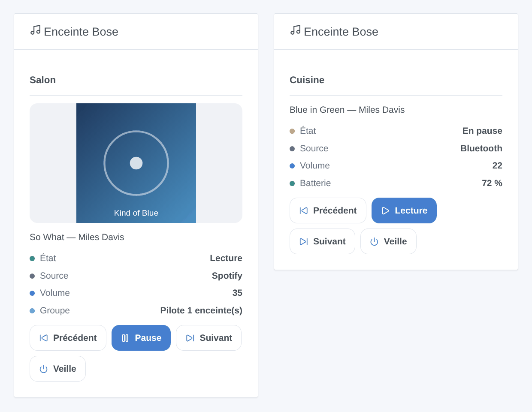Viewport: 532px width, 412px height.
Task: Pause playback on the Salon speaker
Action: tap(141, 338)
